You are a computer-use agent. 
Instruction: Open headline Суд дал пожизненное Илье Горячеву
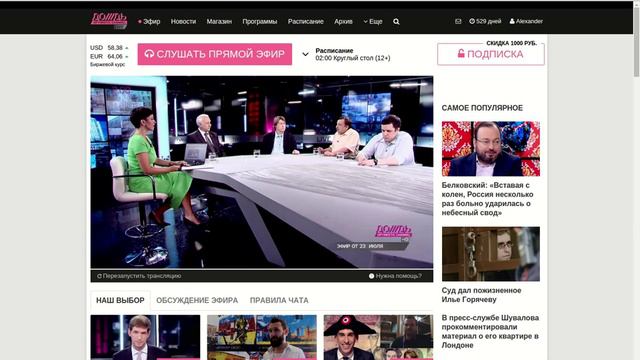481,295
